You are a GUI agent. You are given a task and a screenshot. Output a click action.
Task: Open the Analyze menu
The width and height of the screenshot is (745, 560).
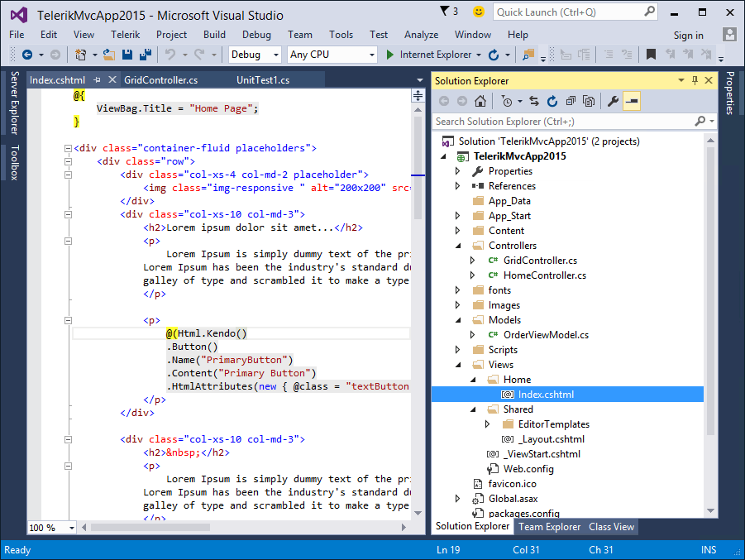[x=421, y=35]
